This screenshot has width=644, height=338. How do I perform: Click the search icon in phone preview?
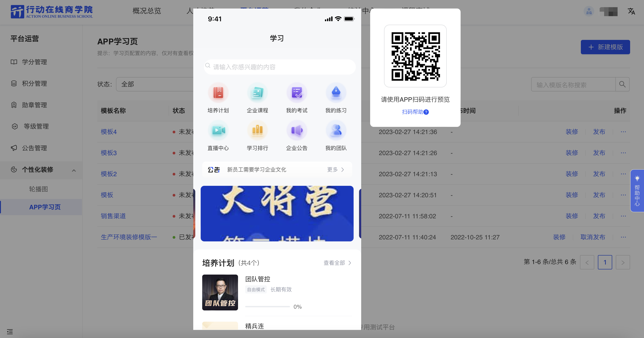(x=208, y=65)
